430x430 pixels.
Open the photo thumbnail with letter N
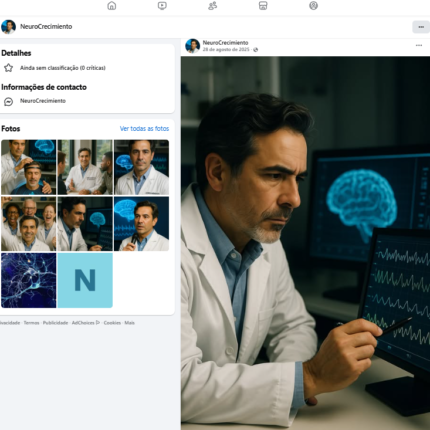pos(85,280)
